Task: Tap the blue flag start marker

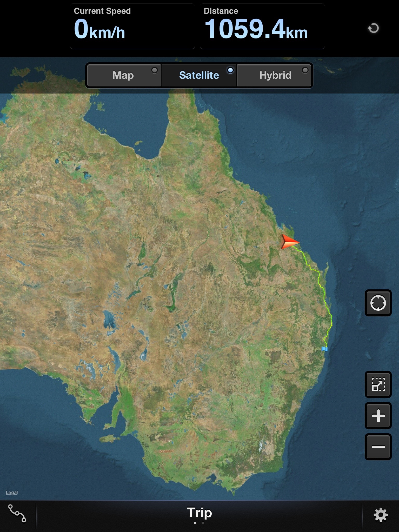Action: [324, 349]
